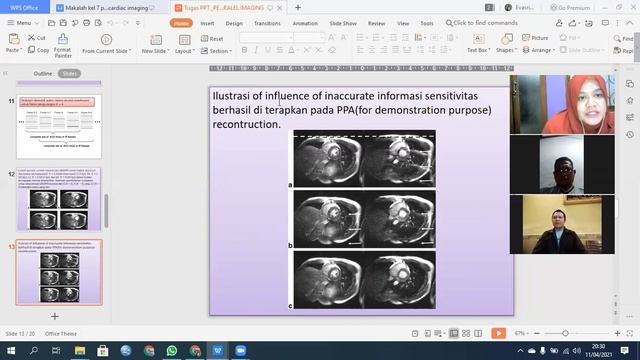Toggle Underline formatting
The width and height of the screenshot is (640, 360).
[268, 50]
